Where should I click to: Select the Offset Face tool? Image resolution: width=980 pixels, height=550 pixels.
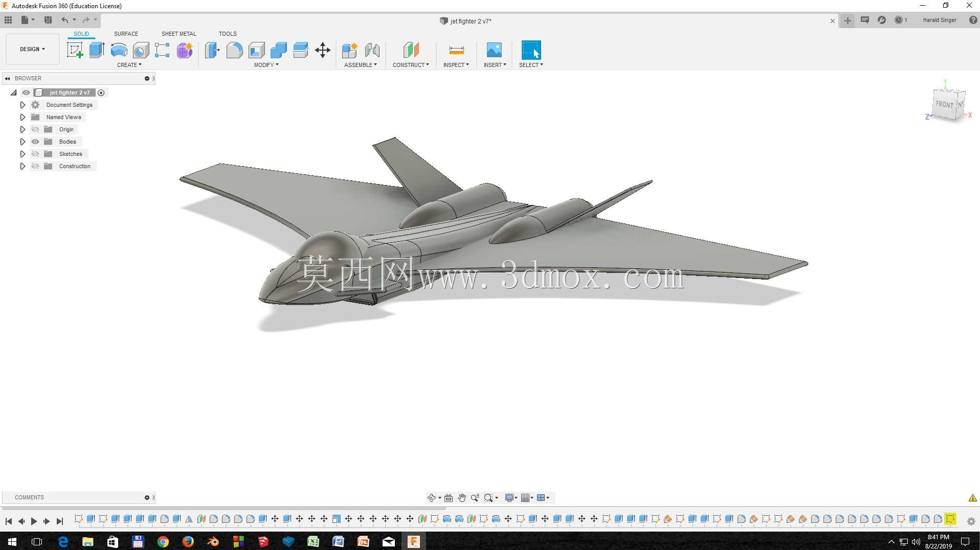click(x=300, y=50)
